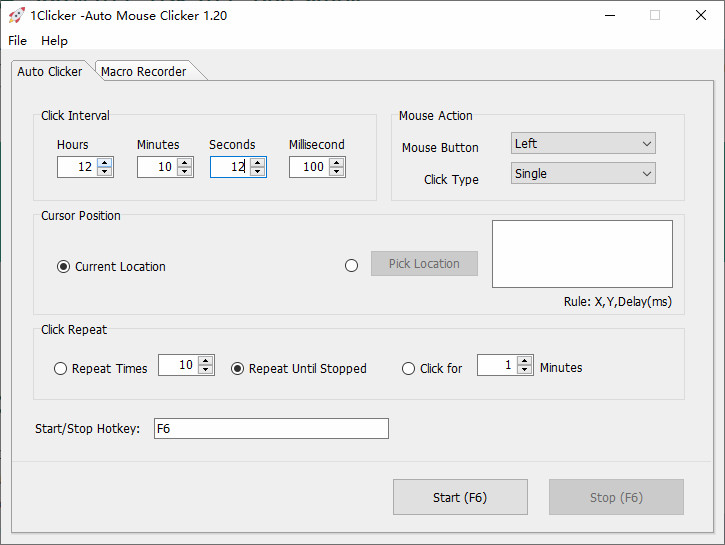Select the Click for Minutes radio option
The height and width of the screenshot is (545, 725).
click(x=408, y=368)
